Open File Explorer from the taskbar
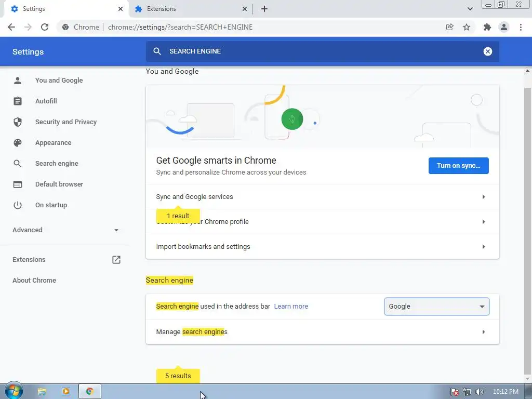The image size is (532, 399). point(42,392)
